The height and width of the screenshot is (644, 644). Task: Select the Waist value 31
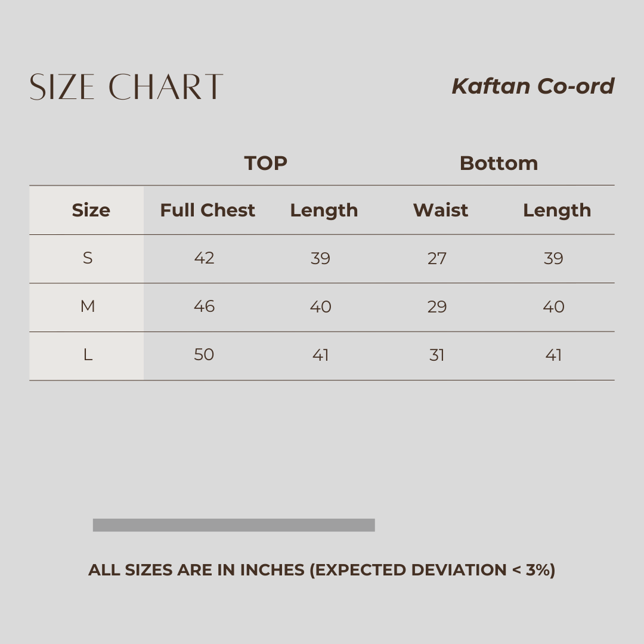pos(437,355)
